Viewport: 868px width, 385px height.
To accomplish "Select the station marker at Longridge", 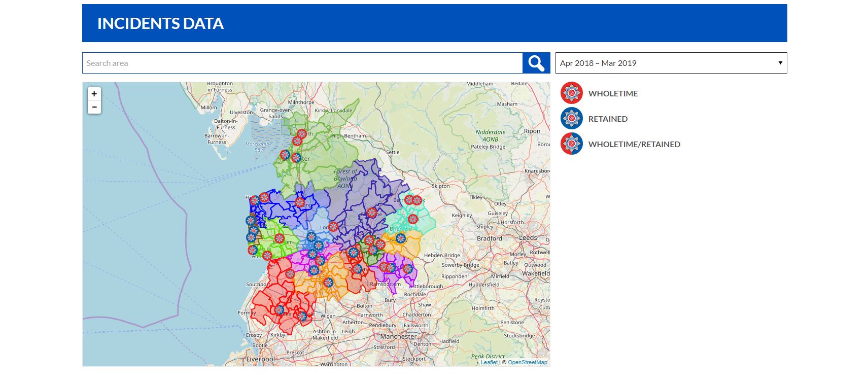I will point(333,227).
